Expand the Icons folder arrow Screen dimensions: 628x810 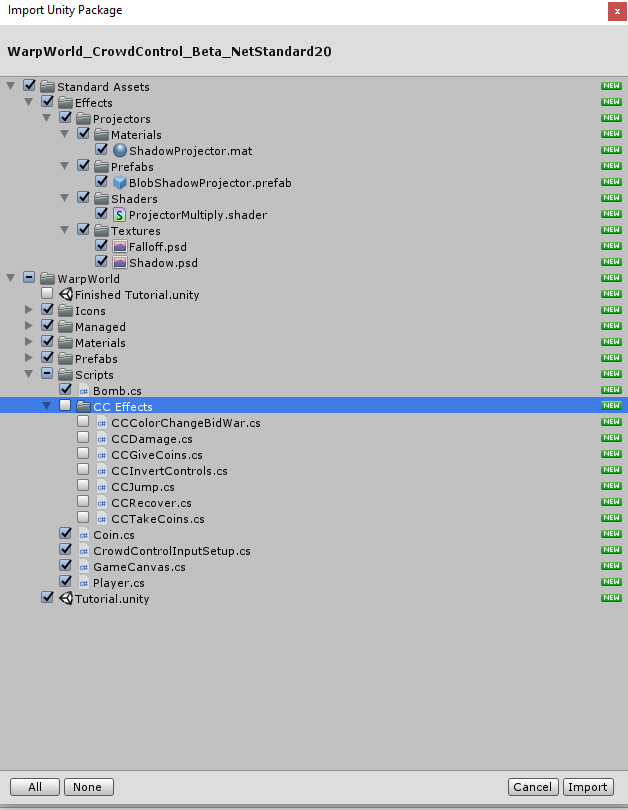point(29,311)
